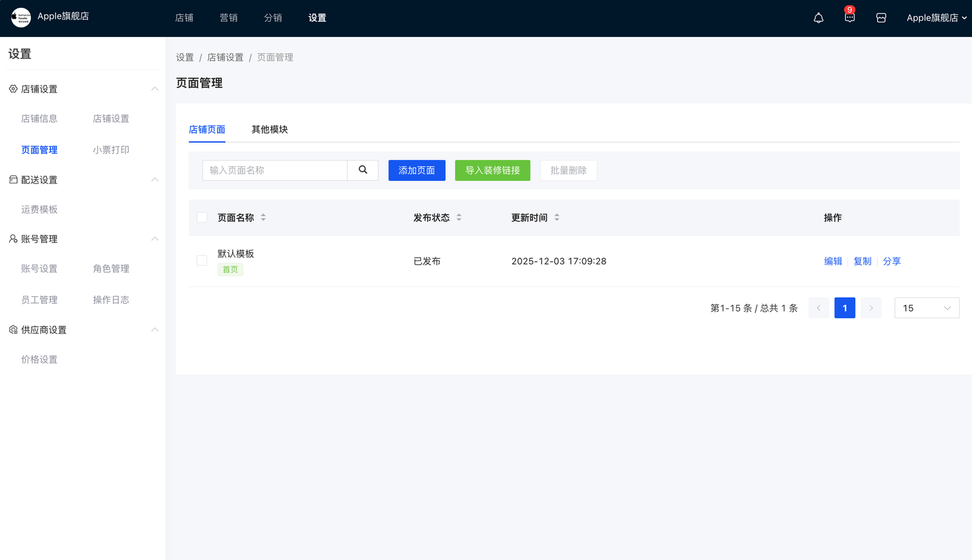972x560 pixels.
Task: Select the 默认模板 row checkbox
Action: coord(202,261)
